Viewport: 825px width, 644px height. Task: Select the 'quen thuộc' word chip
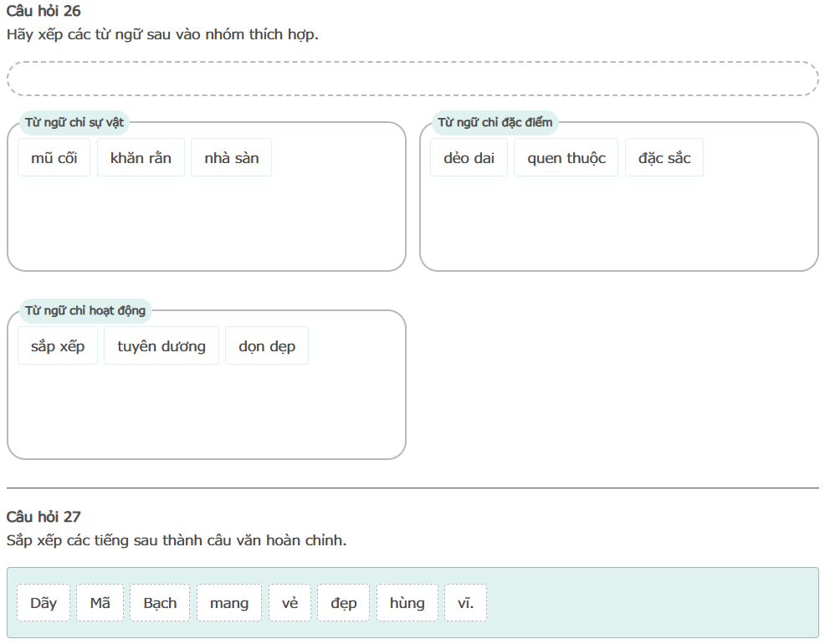pyautogui.click(x=566, y=158)
